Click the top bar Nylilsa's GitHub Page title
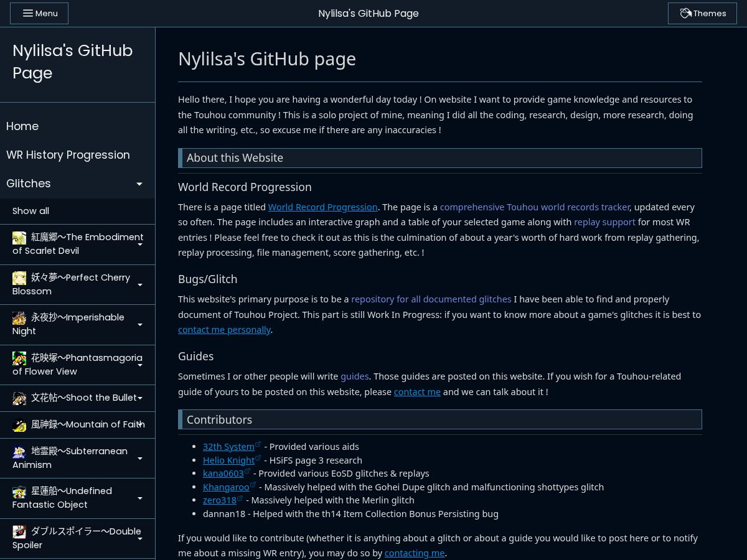Image resolution: width=747 pixels, height=560 pixels. [x=369, y=13]
